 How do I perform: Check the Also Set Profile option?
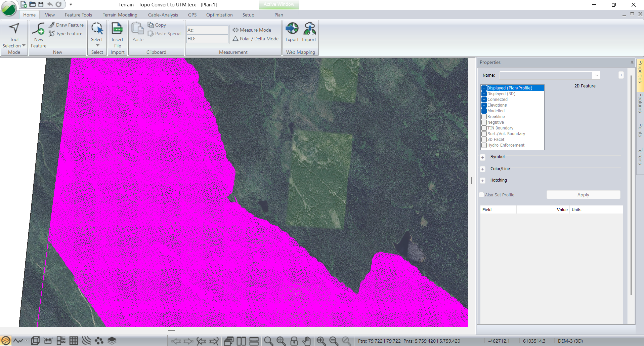coord(481,195)
